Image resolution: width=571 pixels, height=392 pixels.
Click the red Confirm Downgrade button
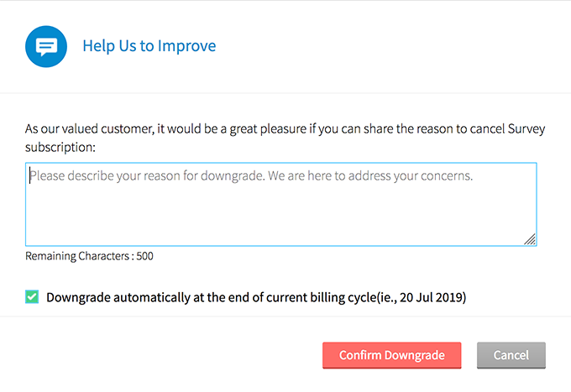click(392, 355)
